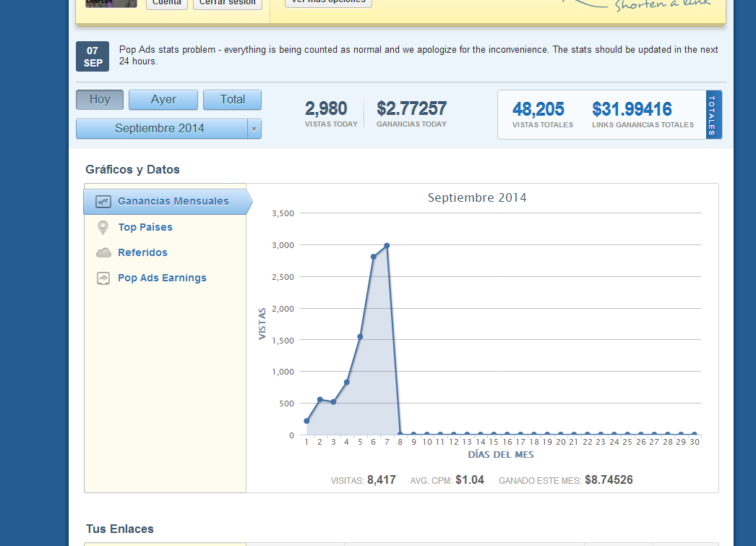Image resolution: width=756 pixels, height=546 pixels.
Task: Click the 07 SEP date badge
Action: click(93, 56)
